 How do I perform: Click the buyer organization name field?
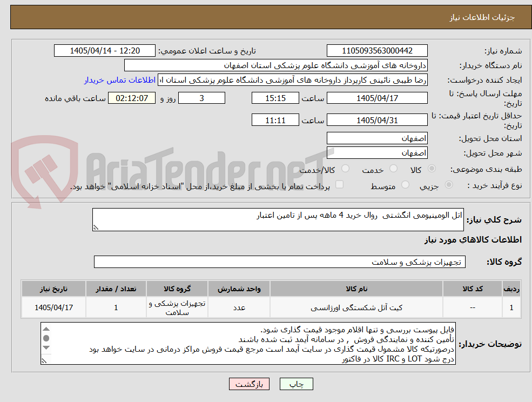click(276, 65)
